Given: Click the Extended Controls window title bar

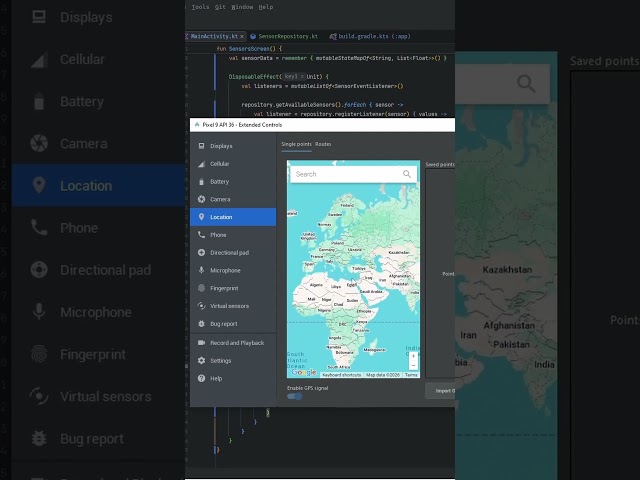Looking at the screenshot, I should coord(322,125).
